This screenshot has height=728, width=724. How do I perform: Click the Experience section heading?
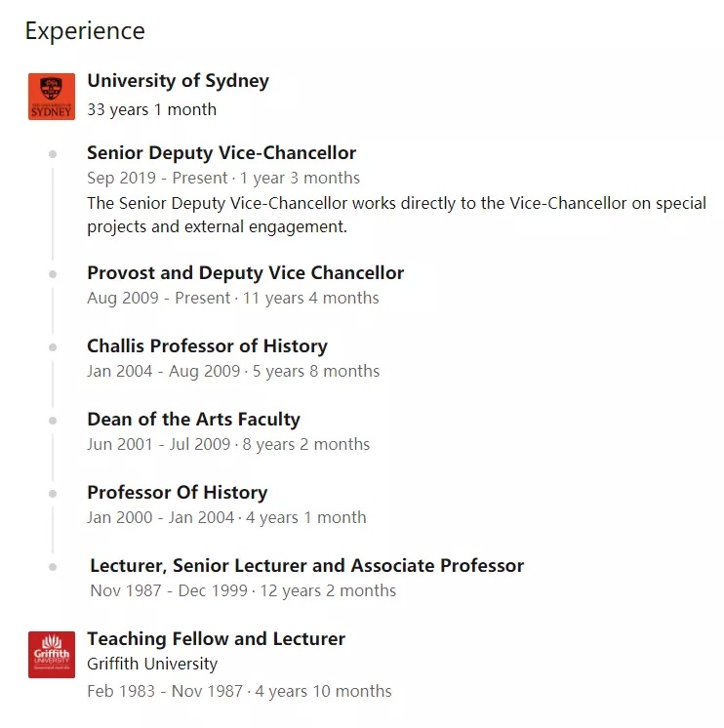85,31
